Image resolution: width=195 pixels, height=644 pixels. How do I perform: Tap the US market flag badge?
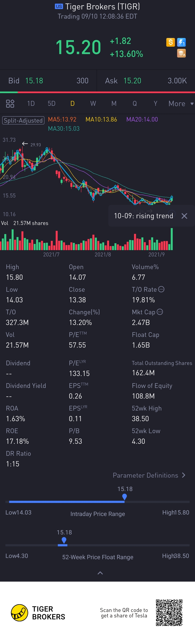[59, 7]
